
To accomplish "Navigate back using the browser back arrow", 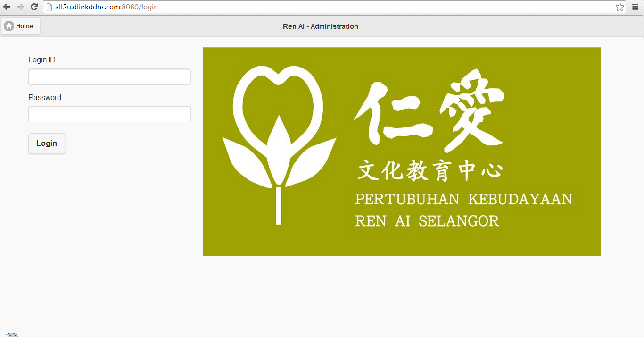I will (x=7, y=7).
